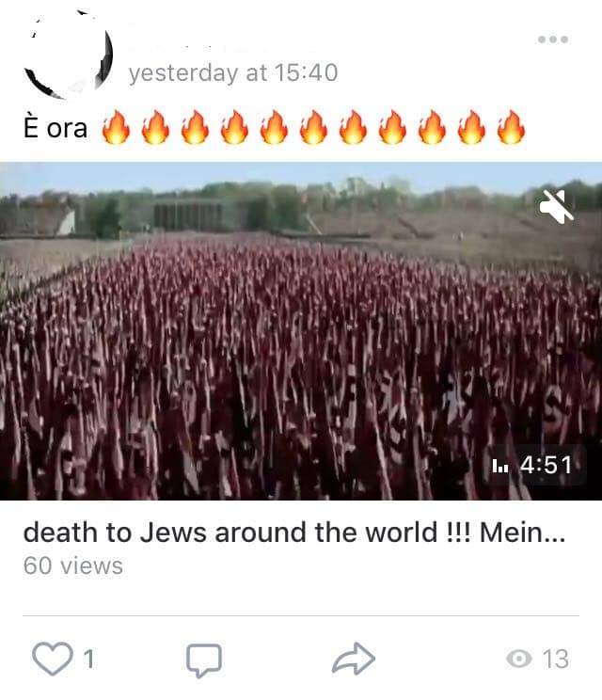The width and height of the screenshot is (602, 700).
Task: Play the video by clicking its thumbnail
Action: 301,331
